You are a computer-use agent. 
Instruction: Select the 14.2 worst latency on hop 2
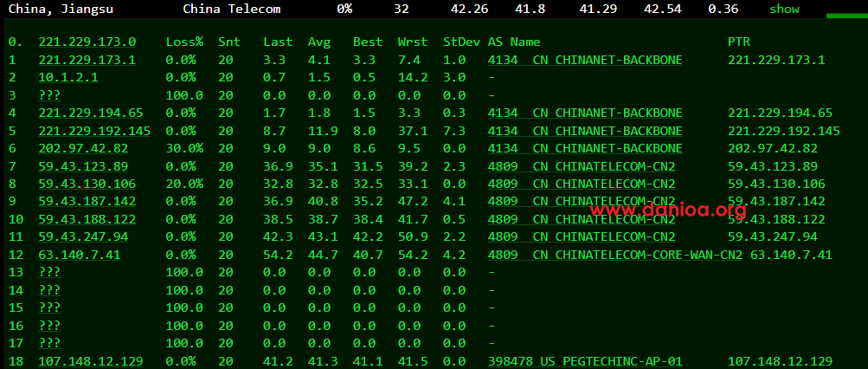coord(413,78)
